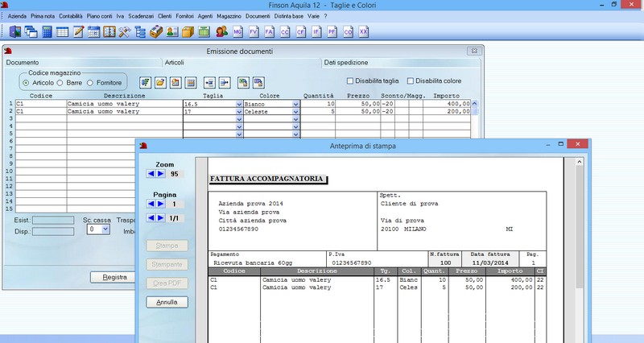644x343 pixels.
Task: Open the MG document icon
Action: tap(237, 31)
